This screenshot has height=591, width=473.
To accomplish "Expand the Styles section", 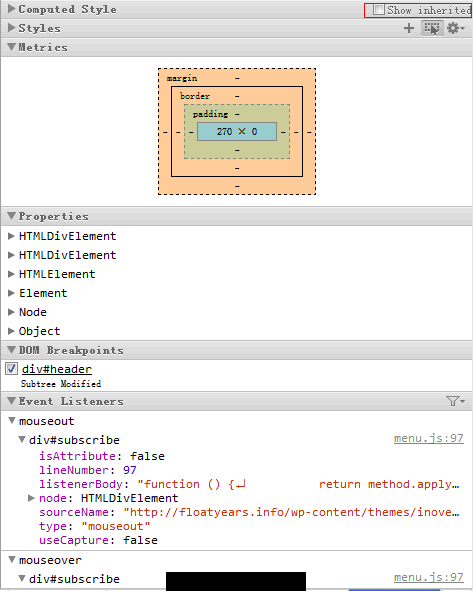I will tap(12, 28).
